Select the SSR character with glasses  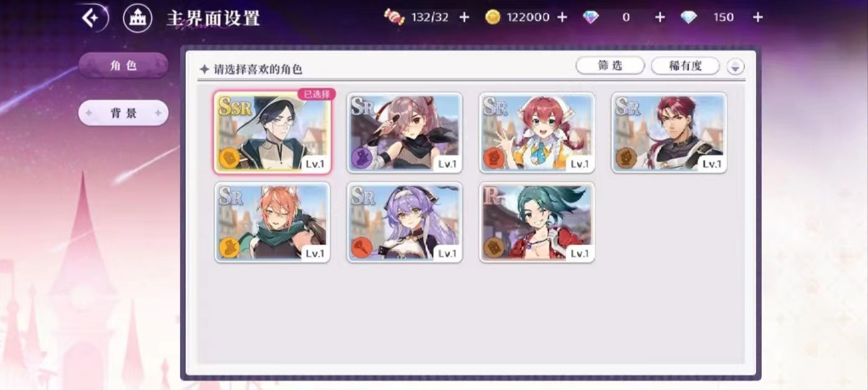point(272,132)
